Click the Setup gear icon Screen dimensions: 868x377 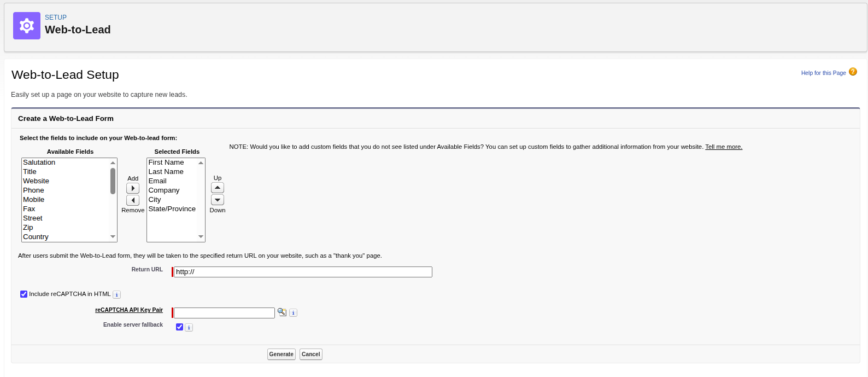tap(27, 26)
